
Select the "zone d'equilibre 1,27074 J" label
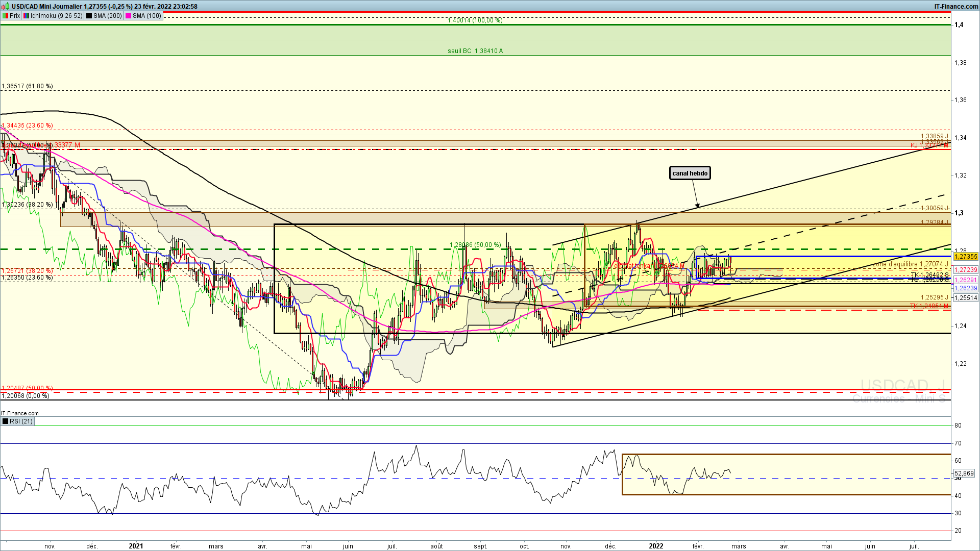[x=911, y=264]
